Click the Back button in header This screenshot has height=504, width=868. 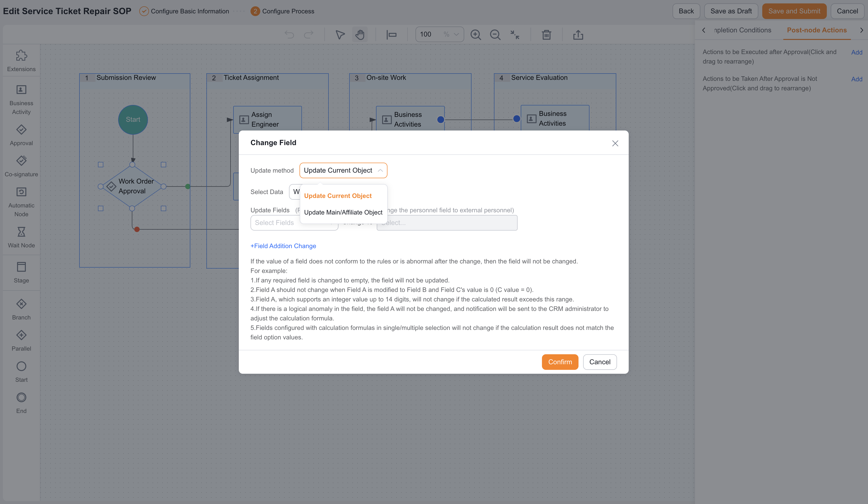click(686, 11)
